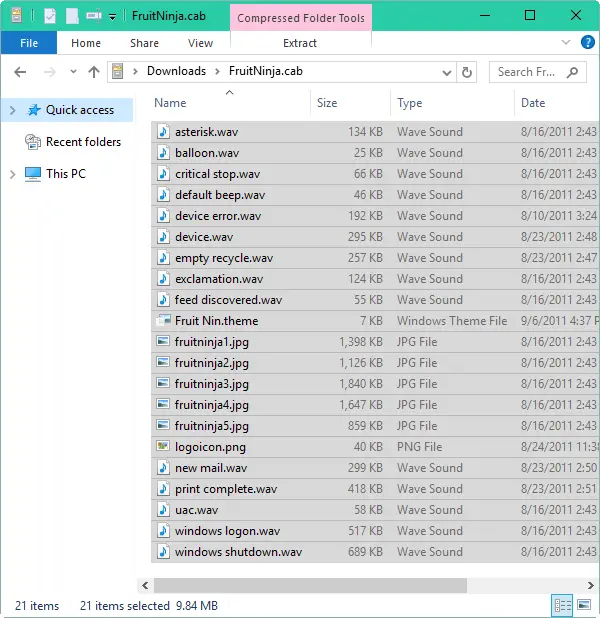Switch to the View ribbon tab
Viewport: 600px width, 618px height.
tap(200, 43)
